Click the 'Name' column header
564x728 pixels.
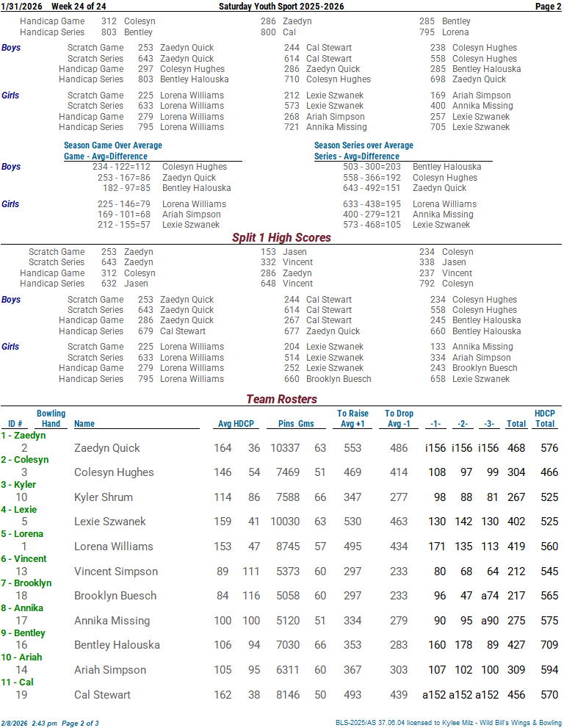click(84, 424)
